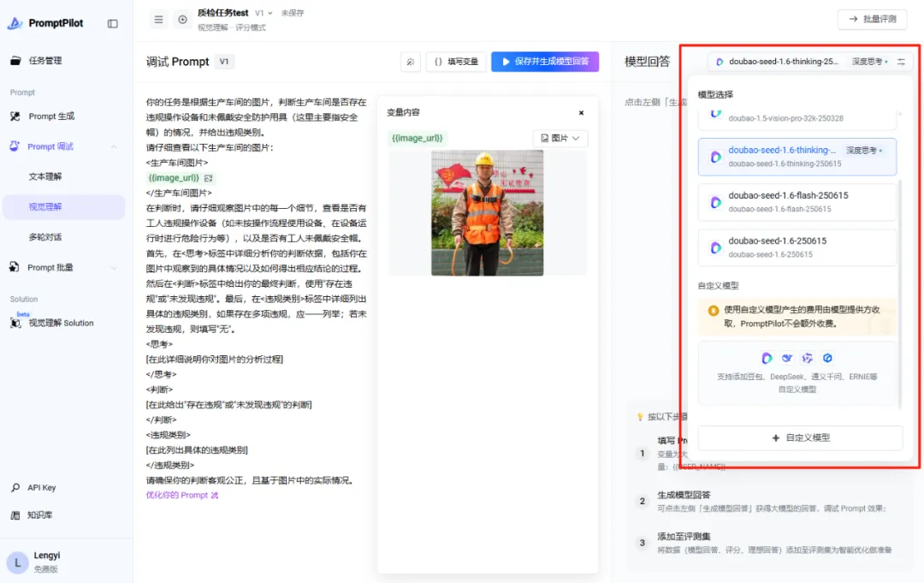Click the doubao-seed-1.6-flash model icon
The image size is (924, 583).
pyautogui.click(x=715, y=202)
